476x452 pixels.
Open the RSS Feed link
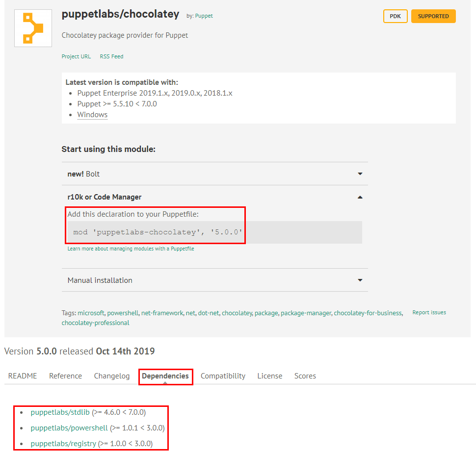[x=111, y=56]
